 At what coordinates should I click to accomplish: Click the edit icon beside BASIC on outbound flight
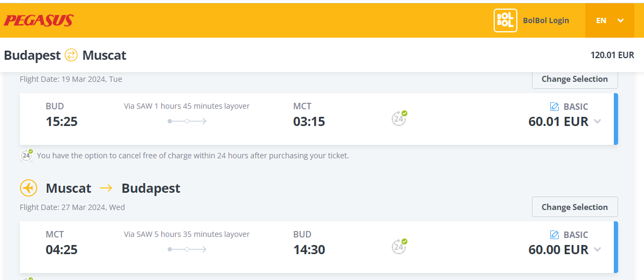click(x=555, y=107)
